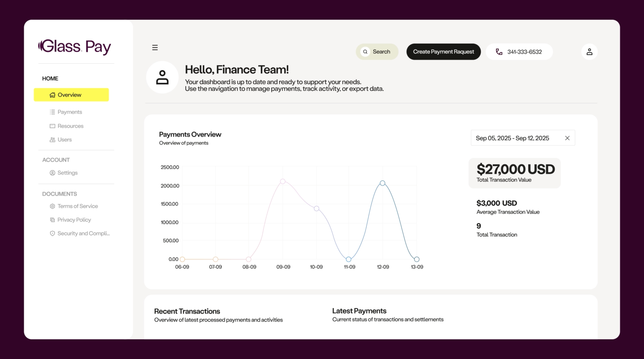Expand the Account section in the sidebar
The image size is (644, 359).
point(56,160)
